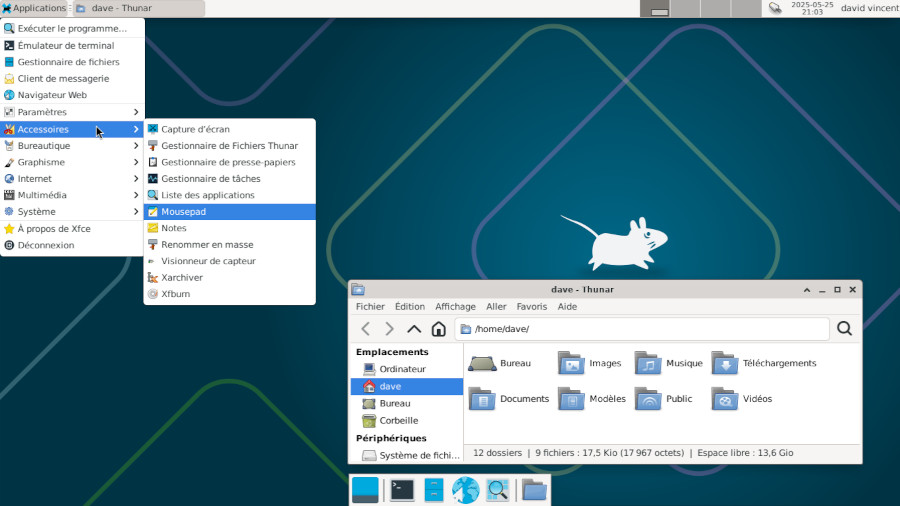
Task: Select the Public folder icon
Action: [x=648, y=399]
